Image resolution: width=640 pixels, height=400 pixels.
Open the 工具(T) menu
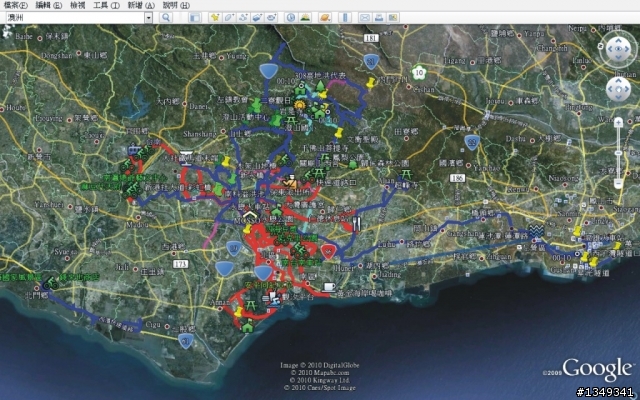(106, 5)
